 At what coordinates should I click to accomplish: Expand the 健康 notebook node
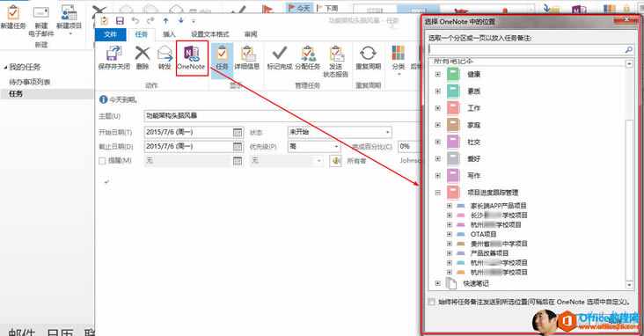438,75
